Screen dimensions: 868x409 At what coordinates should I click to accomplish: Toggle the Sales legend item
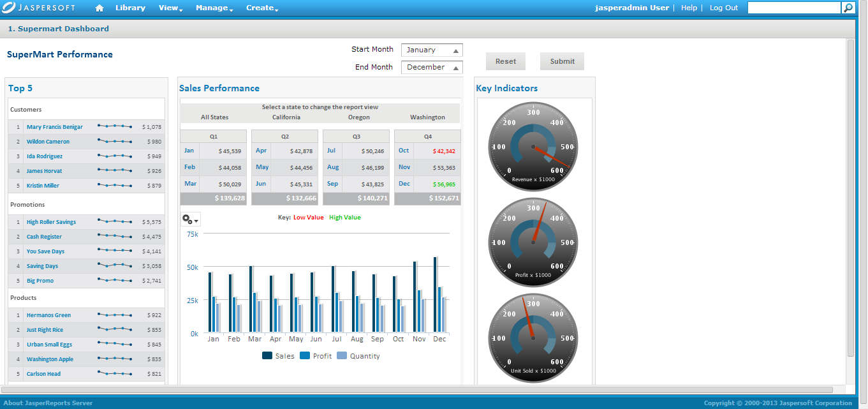coord(279,356)
